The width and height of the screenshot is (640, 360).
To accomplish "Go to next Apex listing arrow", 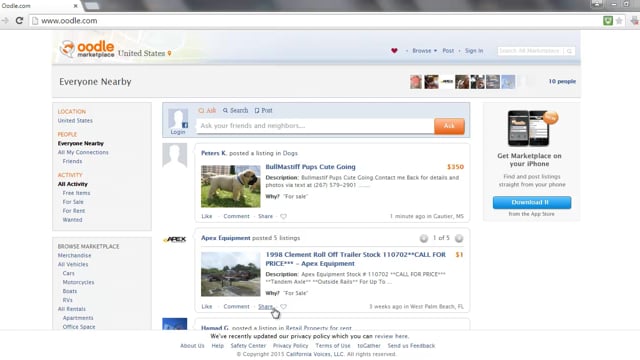I will tap(459, 238).
